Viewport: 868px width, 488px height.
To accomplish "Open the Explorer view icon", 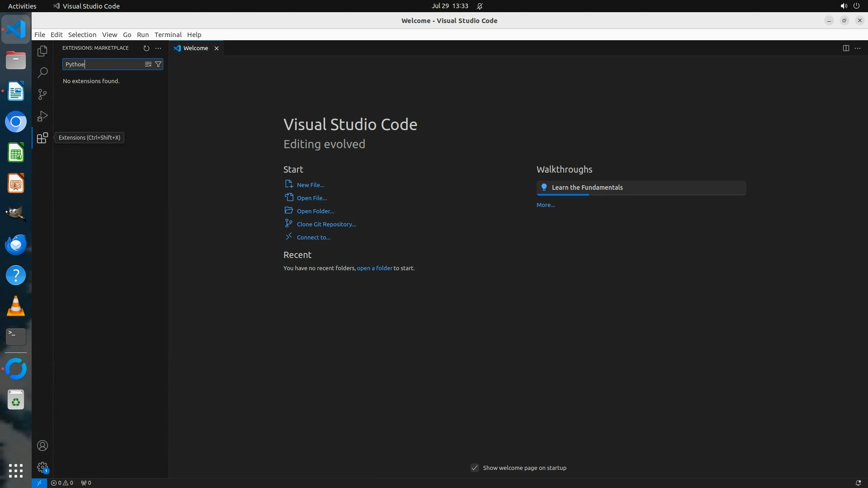I will pos(42,51).
